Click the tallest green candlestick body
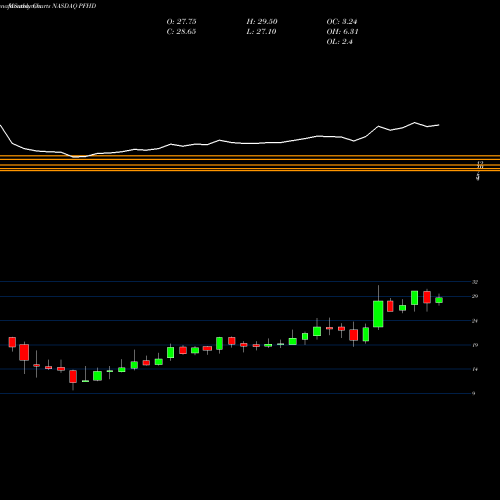Image resolution: width=500 pixels, height=500 pixels. click(378, 314)
